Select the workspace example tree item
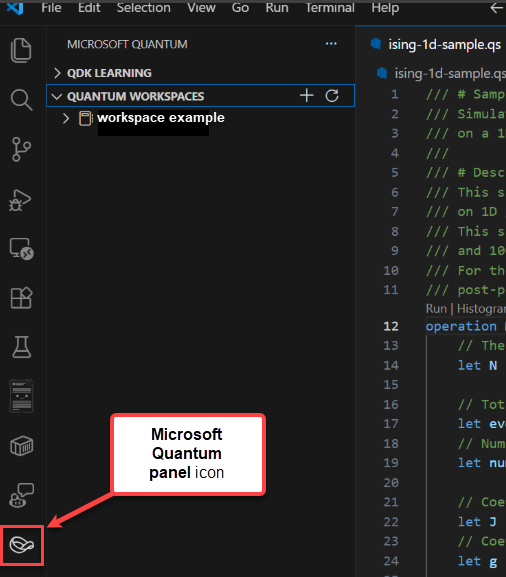 click(201, 118)
